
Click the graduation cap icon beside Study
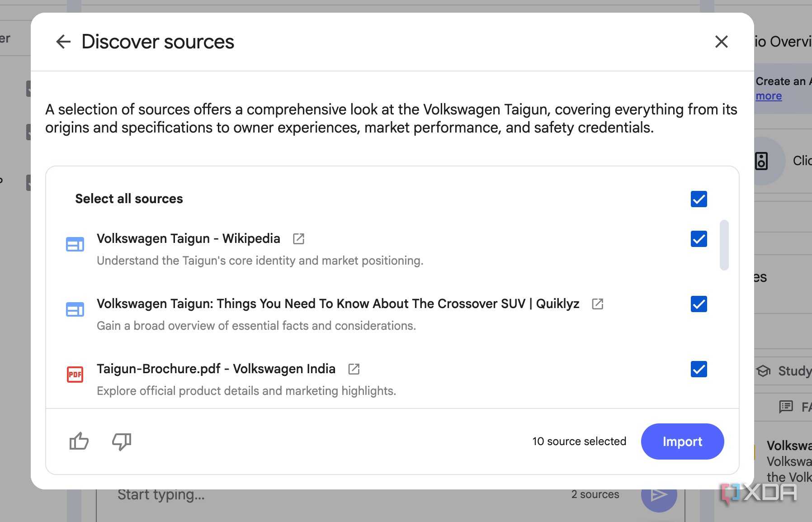(763, 371)
